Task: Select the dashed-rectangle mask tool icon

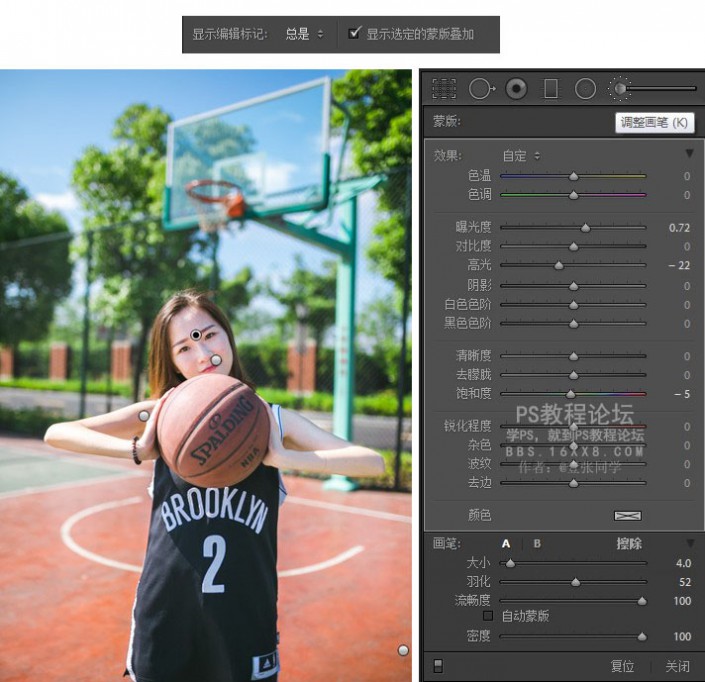Action: 444,88
